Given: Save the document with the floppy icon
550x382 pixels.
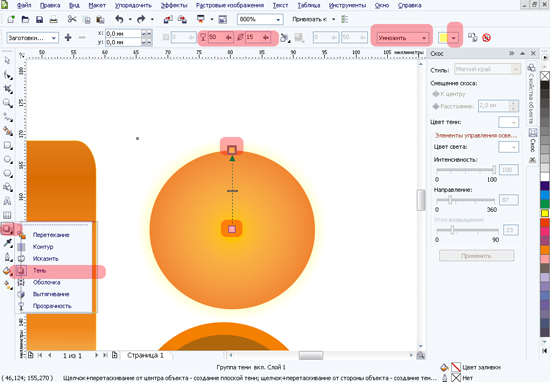Looking at the screenshot, I should pos(39,19).
